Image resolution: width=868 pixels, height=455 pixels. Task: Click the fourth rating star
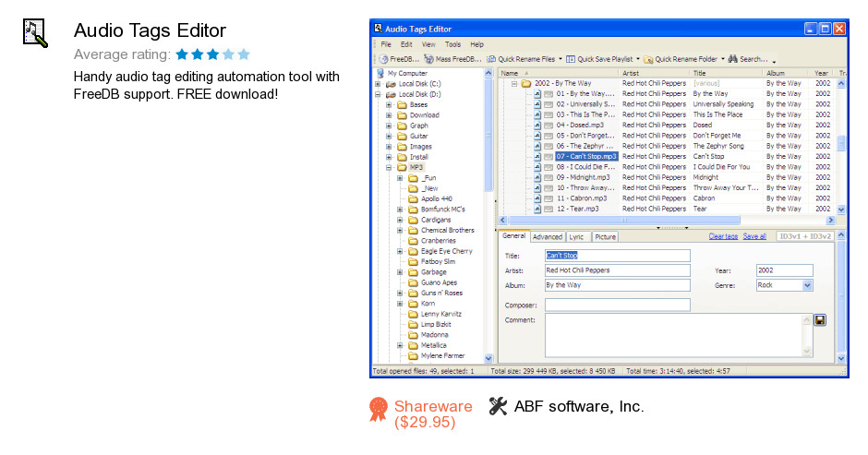click(x=228, y=54)
